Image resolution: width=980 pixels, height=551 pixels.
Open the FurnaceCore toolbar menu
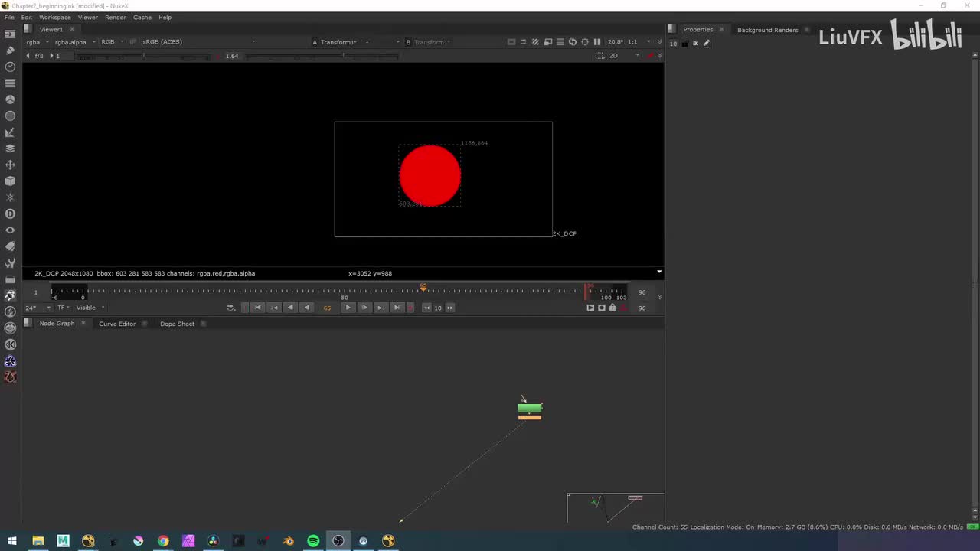[10, 295]
